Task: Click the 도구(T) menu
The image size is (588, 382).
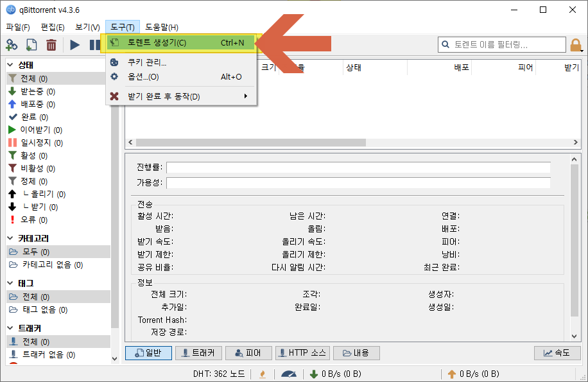Action: coord(123,28)
